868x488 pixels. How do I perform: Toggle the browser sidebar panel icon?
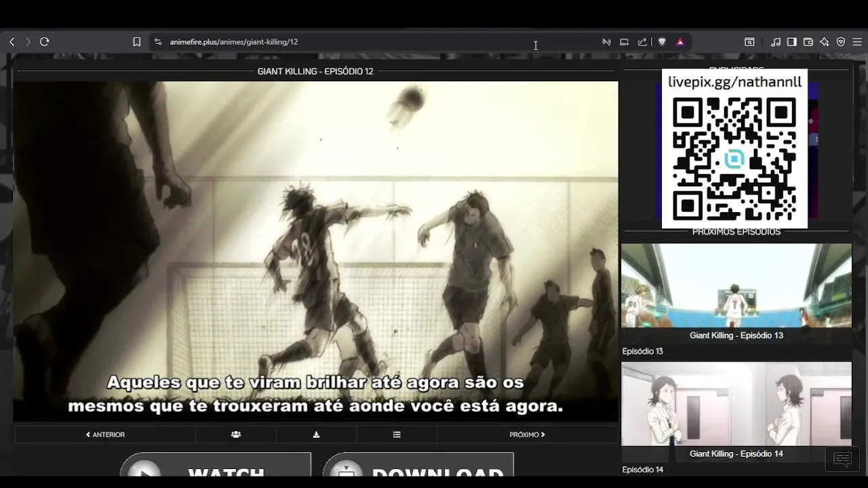791,42
